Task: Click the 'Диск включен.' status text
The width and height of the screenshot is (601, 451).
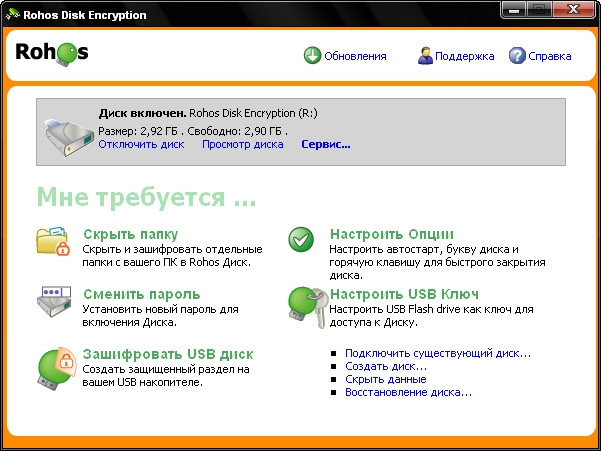Action: pos(142,113)
